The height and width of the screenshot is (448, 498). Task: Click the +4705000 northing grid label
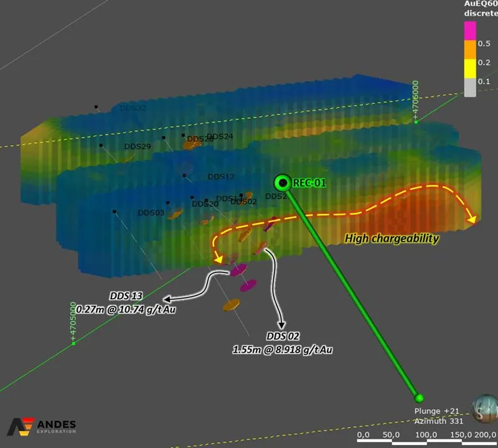click(x=73, y=322)
